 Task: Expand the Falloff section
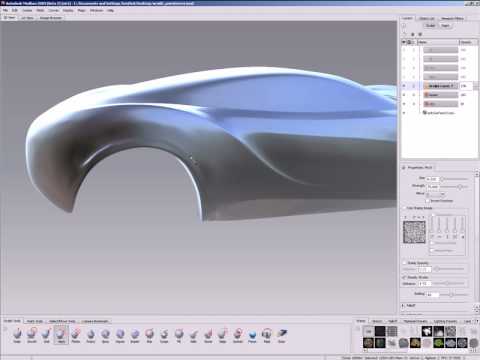pyautogui.click(x=403, y=305)
